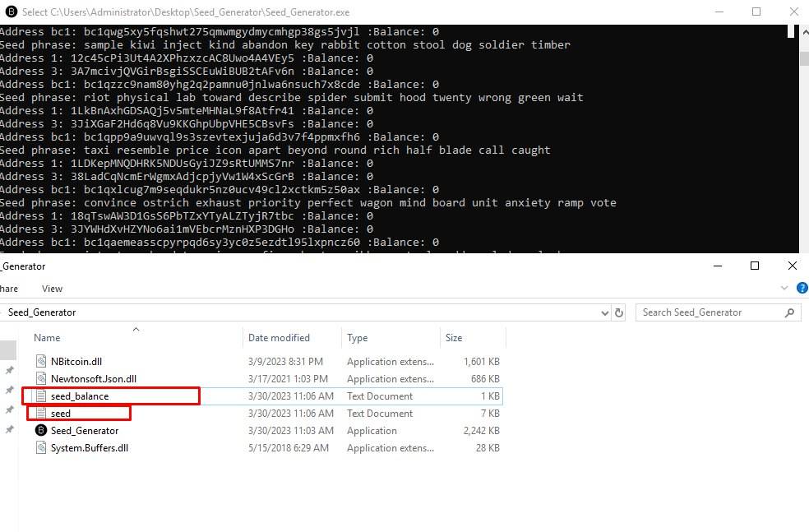Image resolution: width=809 pixels, height=532 pixels.
Task: Click the first quick access pin icon
Action: [x=9, y=370]
